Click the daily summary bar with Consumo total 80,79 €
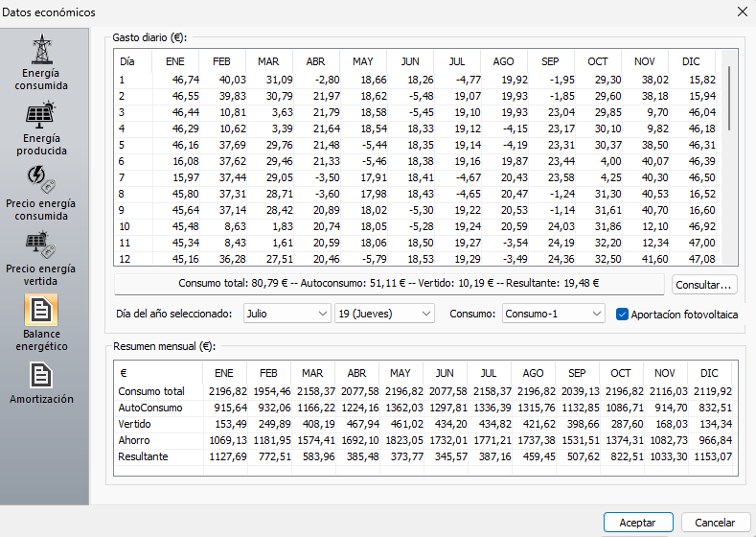Screen dimensions: 756x537 390,284
